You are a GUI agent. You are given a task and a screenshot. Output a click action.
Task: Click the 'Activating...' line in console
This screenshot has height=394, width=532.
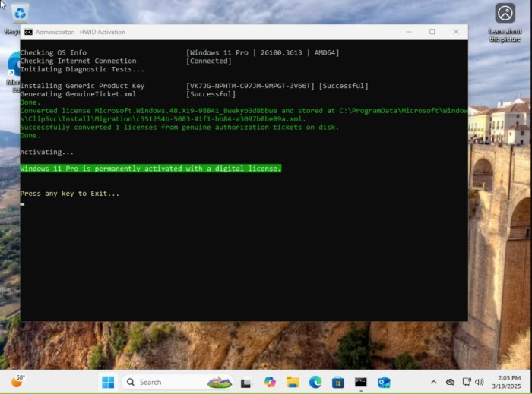point(47,152)
